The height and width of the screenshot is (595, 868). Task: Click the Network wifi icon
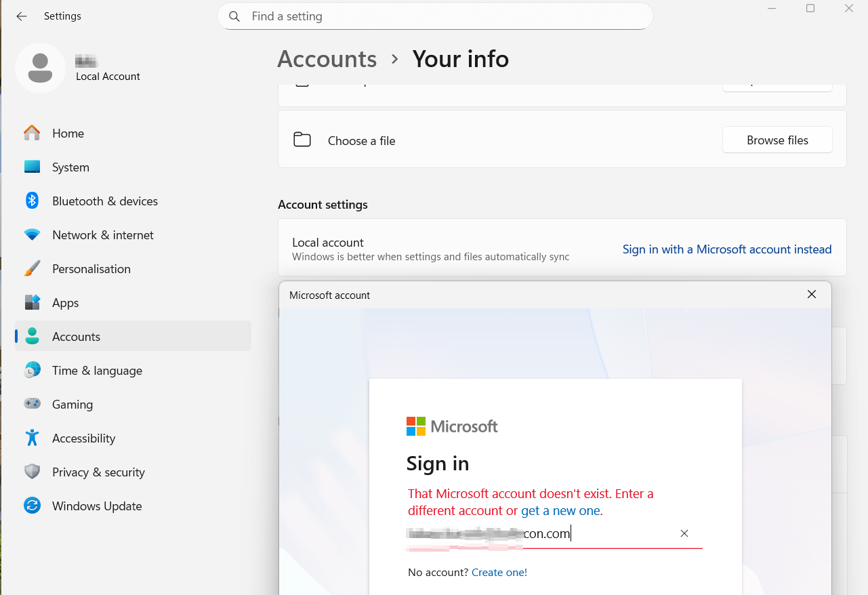click(x=32, y=235)
